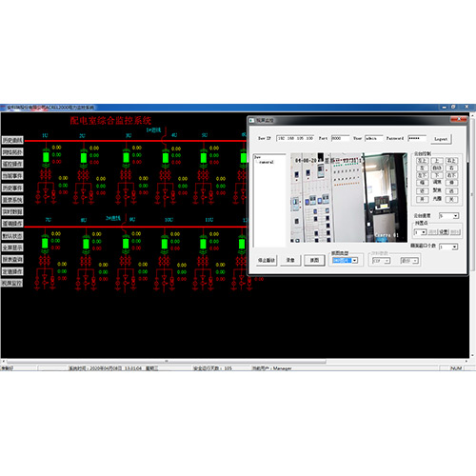Pan camera down with the PTZ 下 button

437,175
